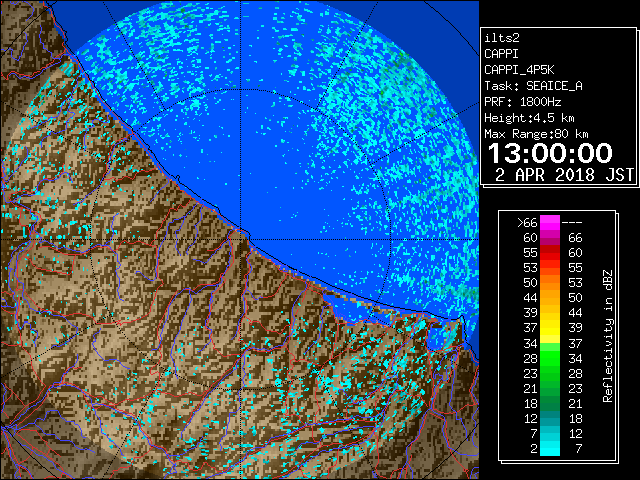Select the '---' legend label

tap(572, 223)
